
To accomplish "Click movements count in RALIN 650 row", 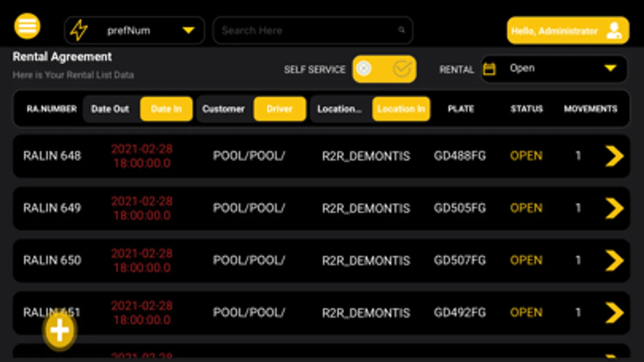I will (x=578, y=261).
